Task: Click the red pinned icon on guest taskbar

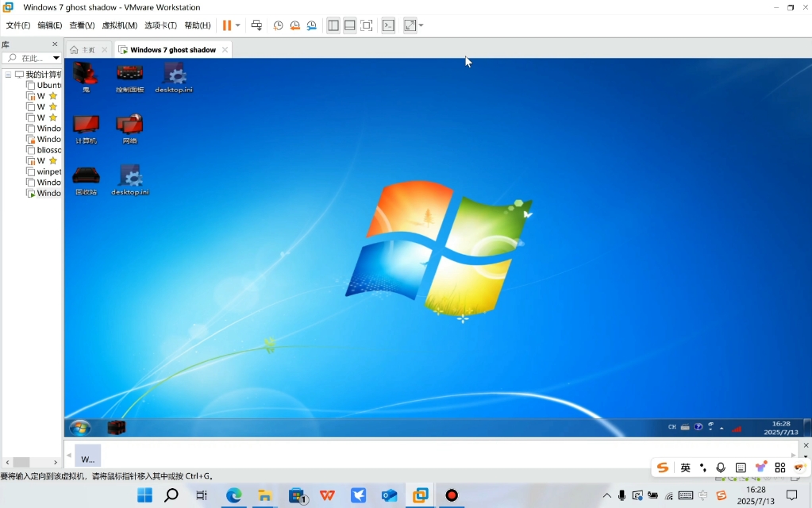Action: tap(117, 428)
